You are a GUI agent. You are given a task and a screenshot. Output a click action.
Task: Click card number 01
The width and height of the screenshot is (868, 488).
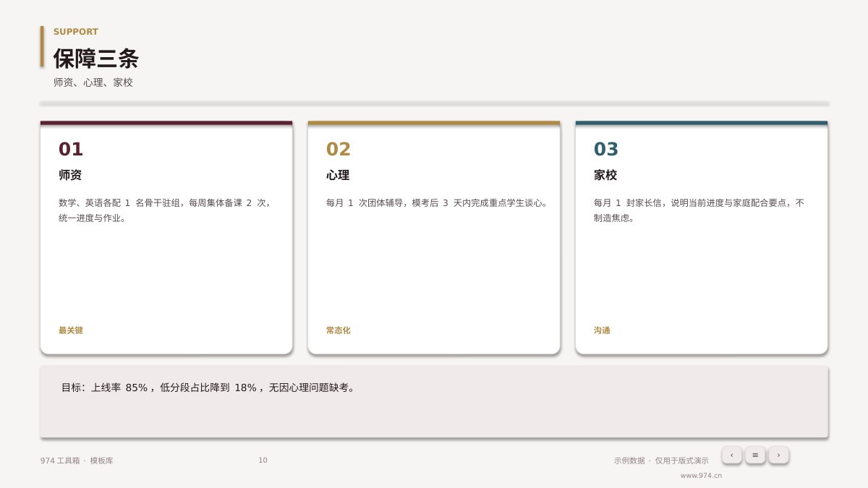pyautogui.click(x=71, y=149)
